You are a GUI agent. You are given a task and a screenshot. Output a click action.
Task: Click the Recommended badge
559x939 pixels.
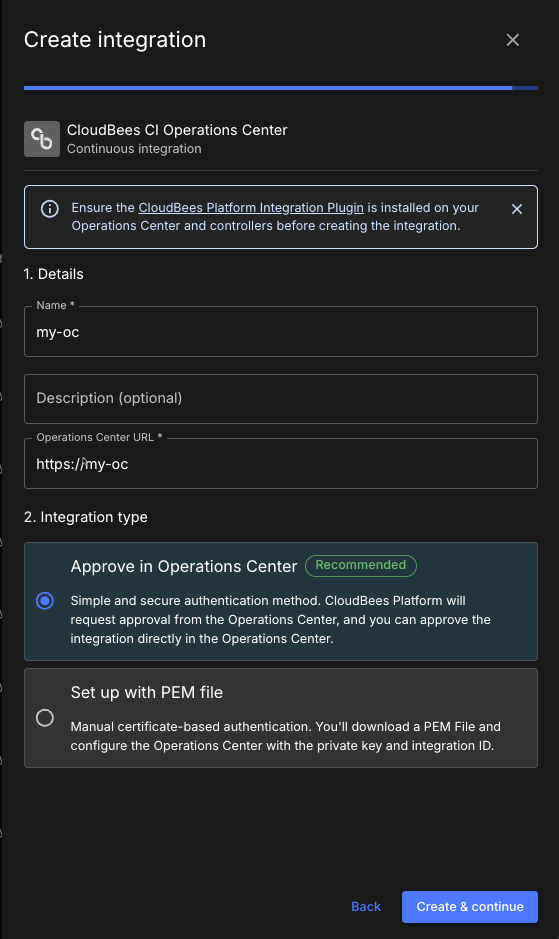[361, 565]
